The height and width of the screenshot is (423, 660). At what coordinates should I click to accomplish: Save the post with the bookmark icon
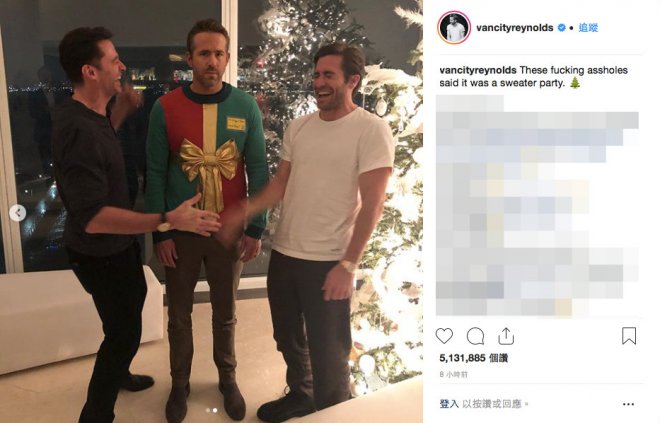coord(629,336)
